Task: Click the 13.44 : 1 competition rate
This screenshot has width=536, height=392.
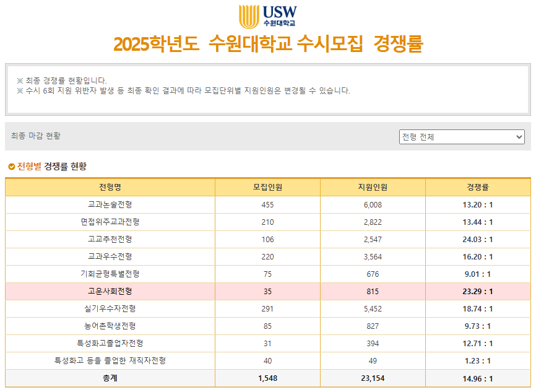Action: point(478,222)
